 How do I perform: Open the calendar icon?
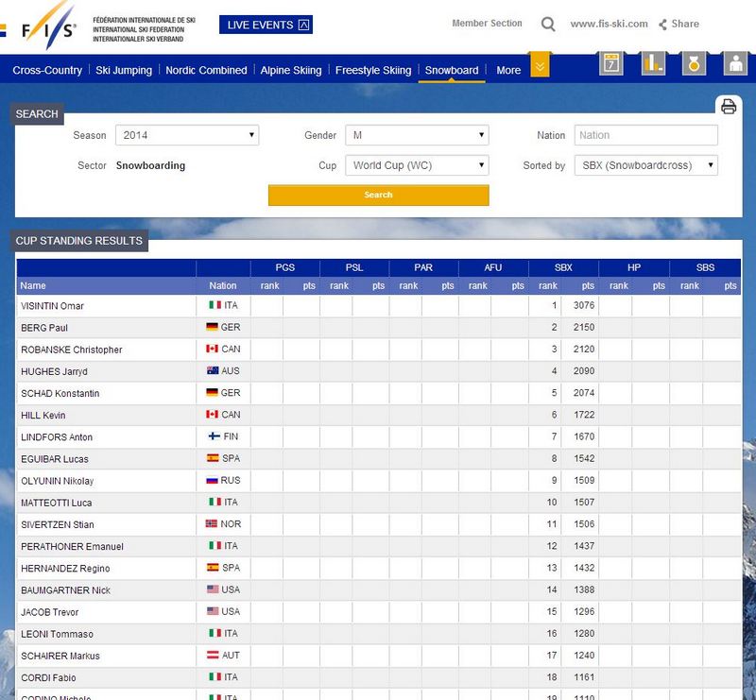click(x=611, y=64)
